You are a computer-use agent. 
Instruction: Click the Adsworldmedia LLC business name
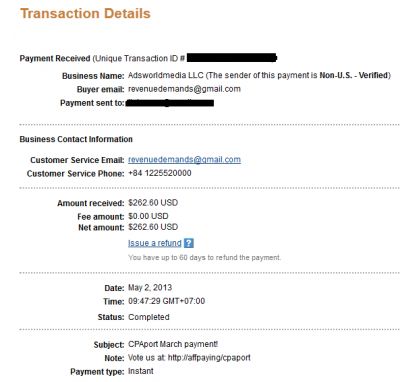click(166, 75)
